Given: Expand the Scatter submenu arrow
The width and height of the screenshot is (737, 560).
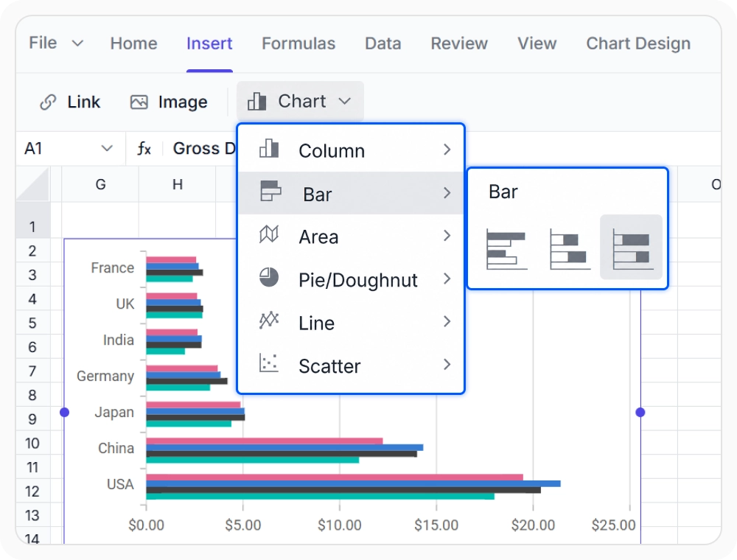Looking at the screenshot, I should tap(447, 365).
